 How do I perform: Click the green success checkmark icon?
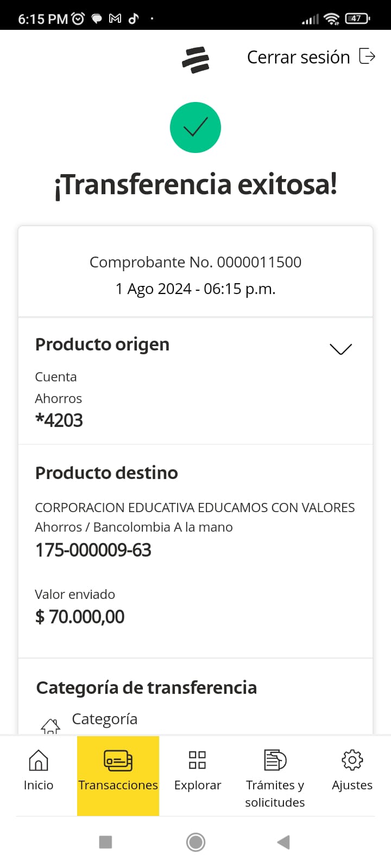click(195, 127)
